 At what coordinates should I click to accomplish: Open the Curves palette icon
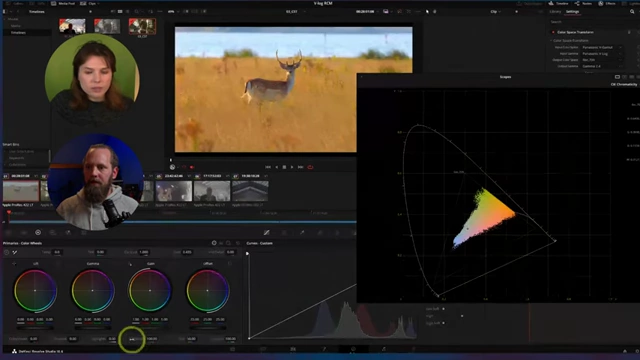click(267, 232)
